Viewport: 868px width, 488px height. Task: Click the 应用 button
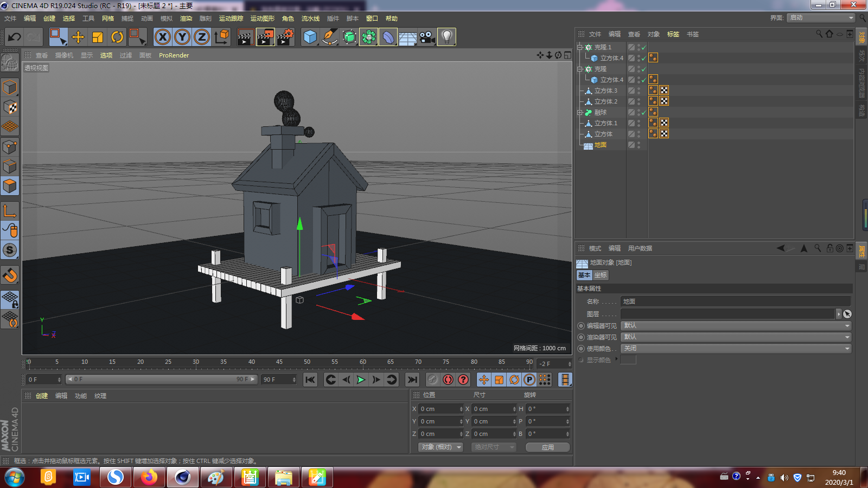(548, 447)
